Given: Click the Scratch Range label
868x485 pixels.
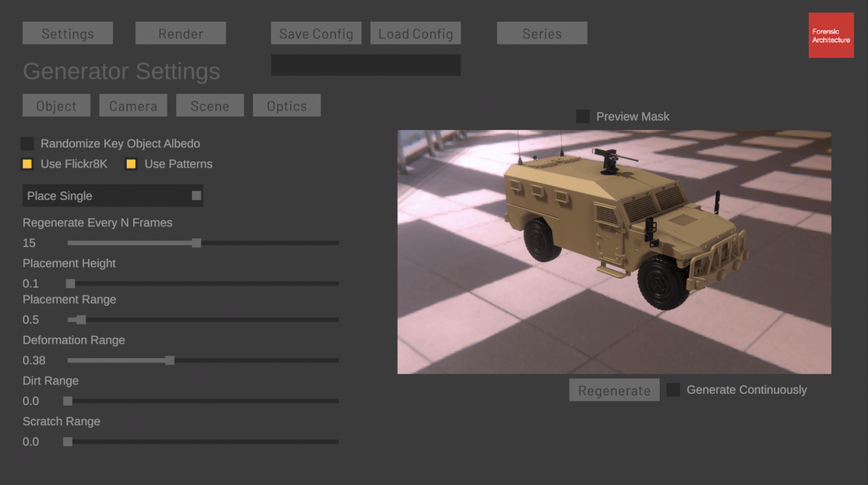Looking at the screenshot, I should coord(61,422).
